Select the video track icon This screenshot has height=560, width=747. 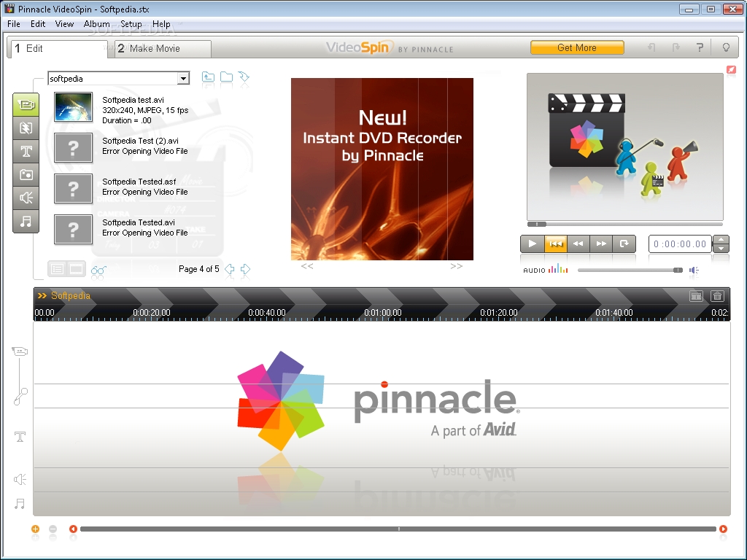20,351
